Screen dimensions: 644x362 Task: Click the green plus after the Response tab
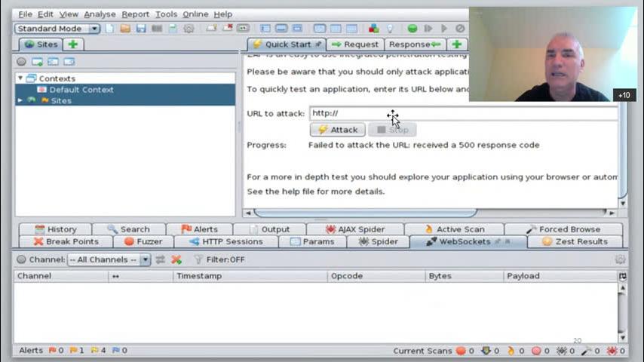[456, 44]
